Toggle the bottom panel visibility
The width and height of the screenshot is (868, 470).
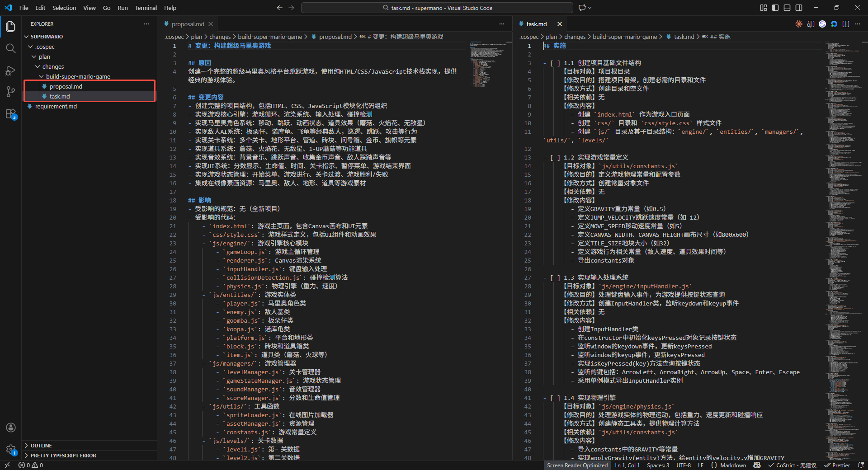click(787, 8)
